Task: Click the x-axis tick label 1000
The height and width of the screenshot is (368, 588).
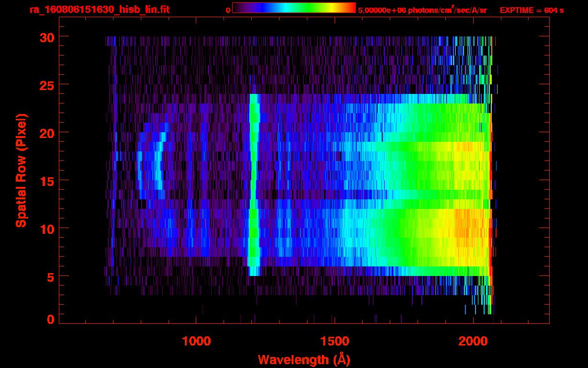Action: coord(196,341)
